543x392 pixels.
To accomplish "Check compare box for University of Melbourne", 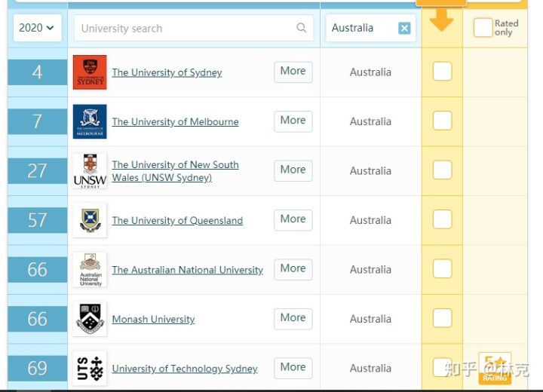I will 442,121.
